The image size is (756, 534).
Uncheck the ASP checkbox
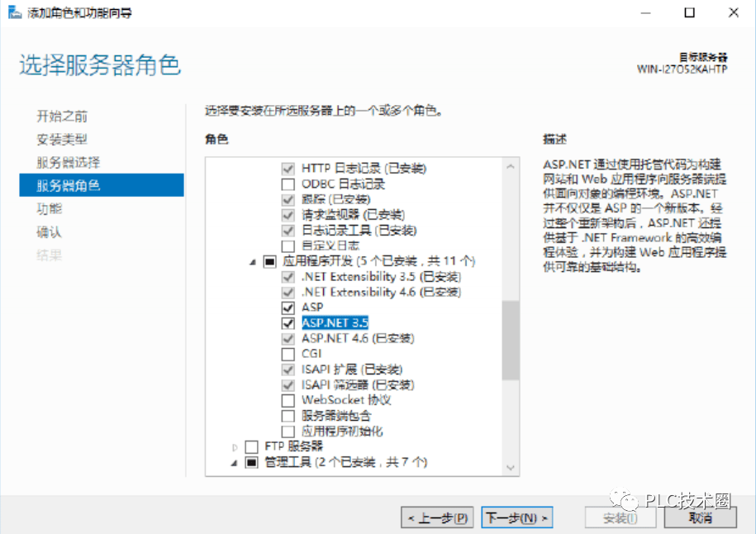pos(288,308)
